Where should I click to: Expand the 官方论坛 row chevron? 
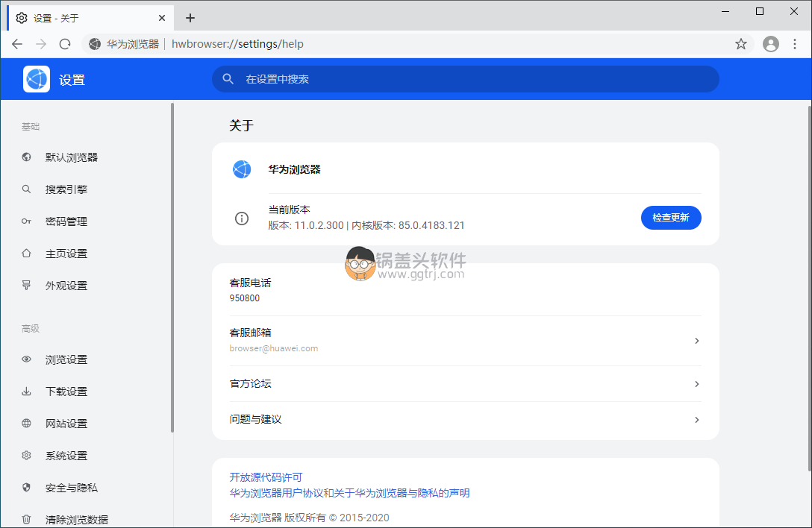(696, 384)
